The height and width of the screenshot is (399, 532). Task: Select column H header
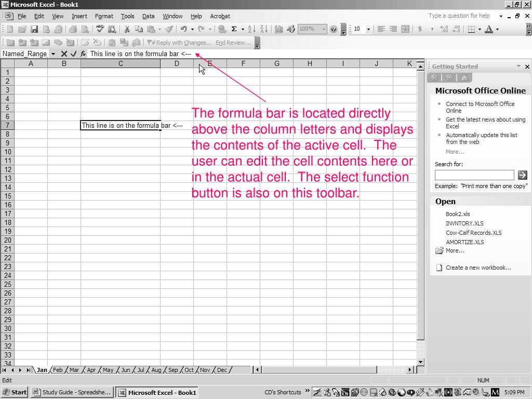[x=310, y=63]
